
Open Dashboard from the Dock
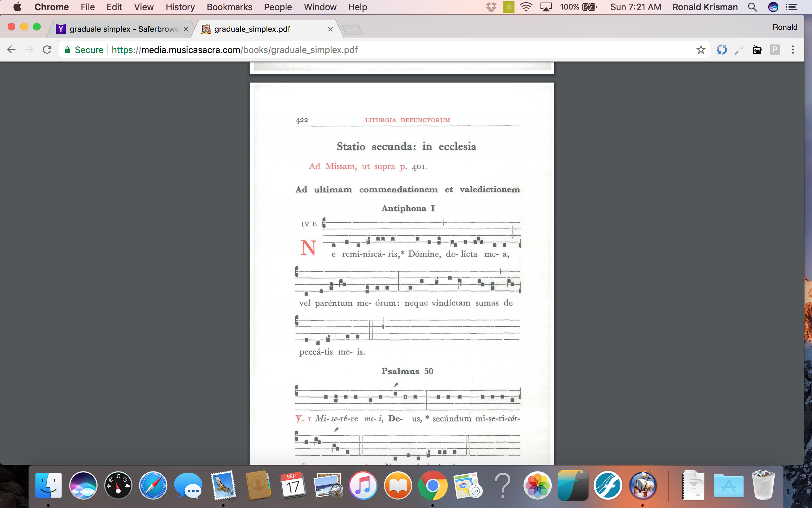coord(118,485)
